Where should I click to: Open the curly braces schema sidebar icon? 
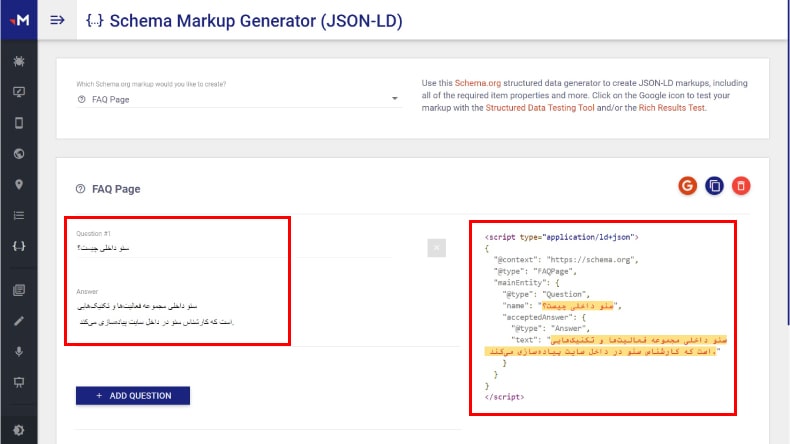[19, 246]
